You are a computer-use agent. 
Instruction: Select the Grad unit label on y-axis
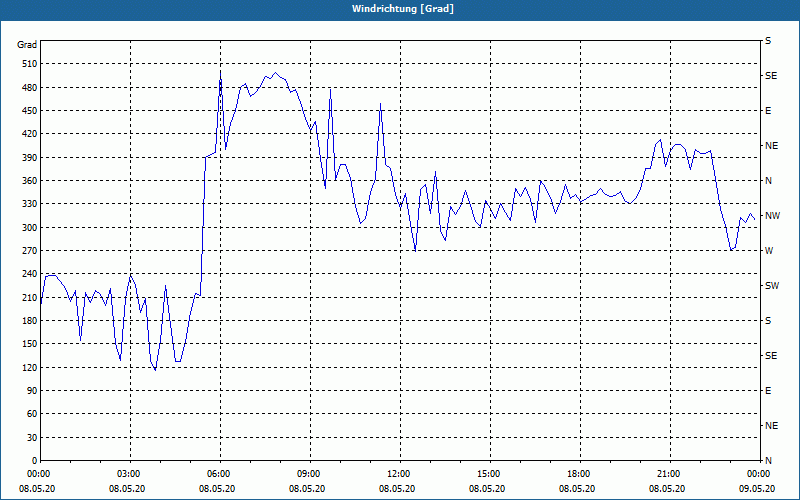point(27,45)
